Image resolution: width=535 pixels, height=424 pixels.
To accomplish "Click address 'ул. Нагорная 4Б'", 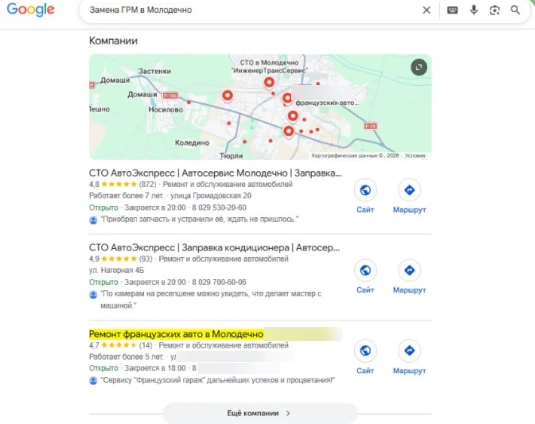I will [116, 270].
